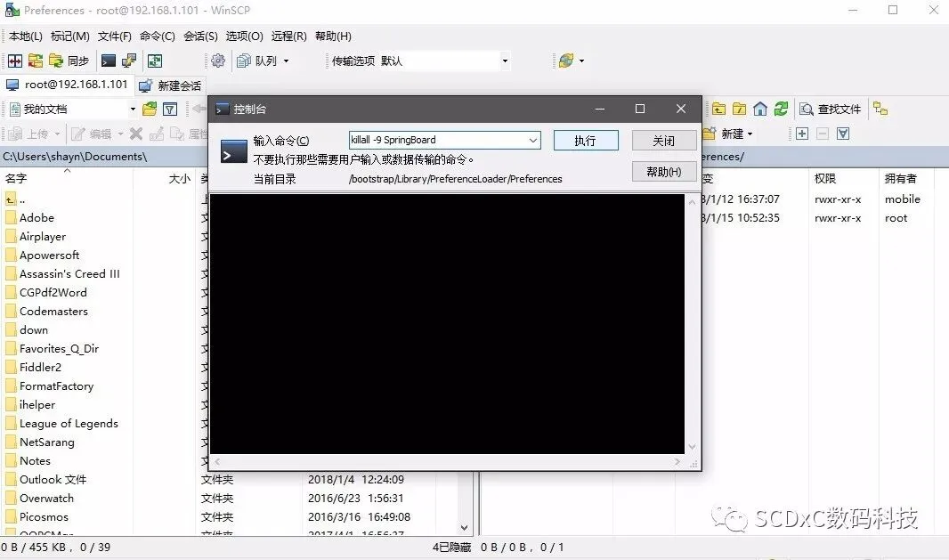Click the 同步 synchronize button

[x=69, y=61]
